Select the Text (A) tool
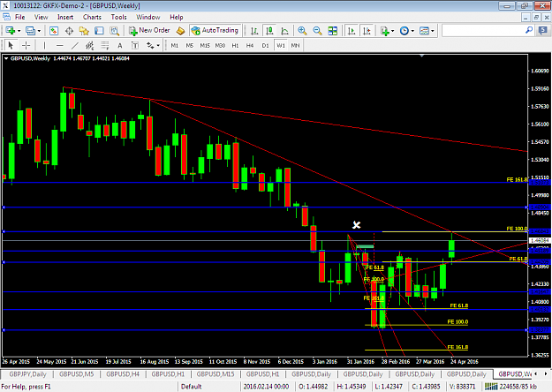Viewport: 552px width, 392px height. (120, 45)
